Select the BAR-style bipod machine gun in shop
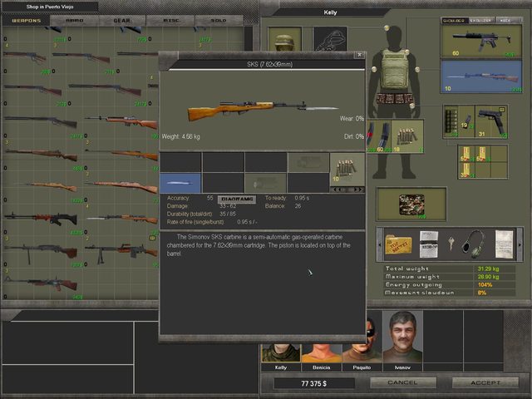Viewport: 532px width, 399px height. (x=121, y=253)
